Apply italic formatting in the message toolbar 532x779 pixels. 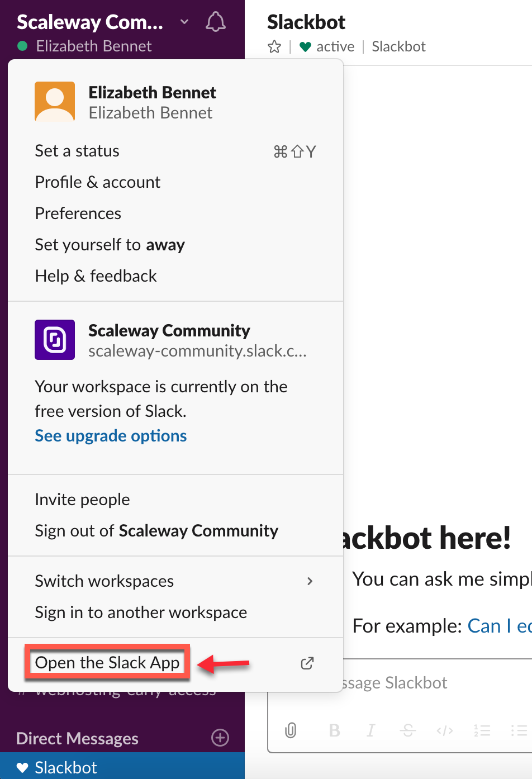(x=370, y=730)
